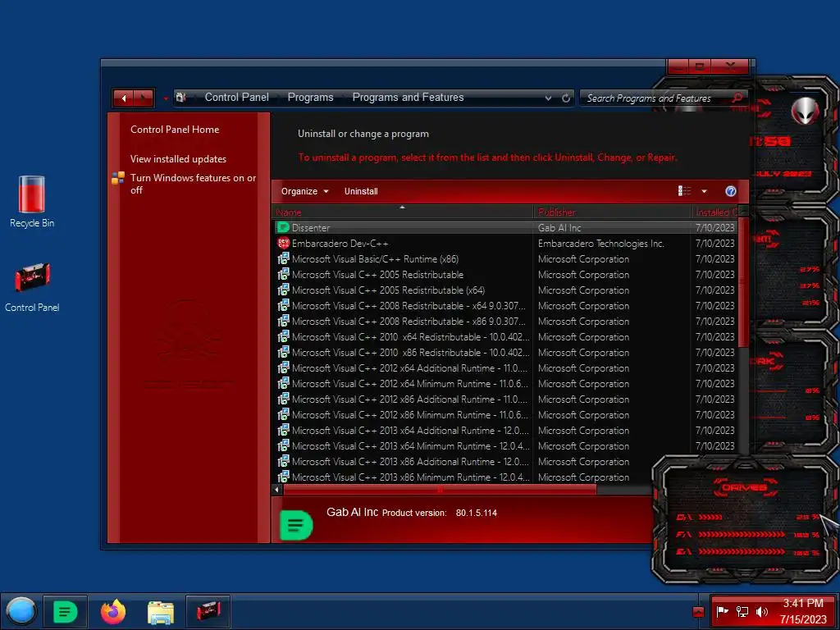Launch Firefox from the taskbar
The image size is (840, 630).
113,611
